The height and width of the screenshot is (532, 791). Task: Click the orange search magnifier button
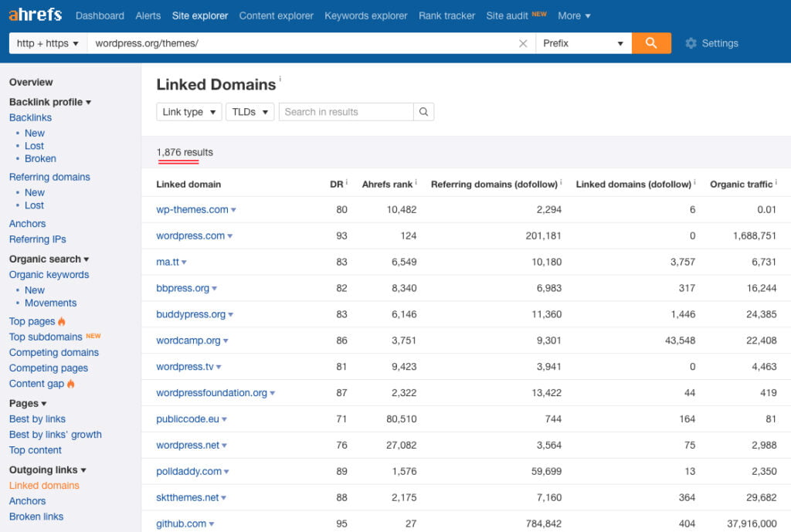651,43
